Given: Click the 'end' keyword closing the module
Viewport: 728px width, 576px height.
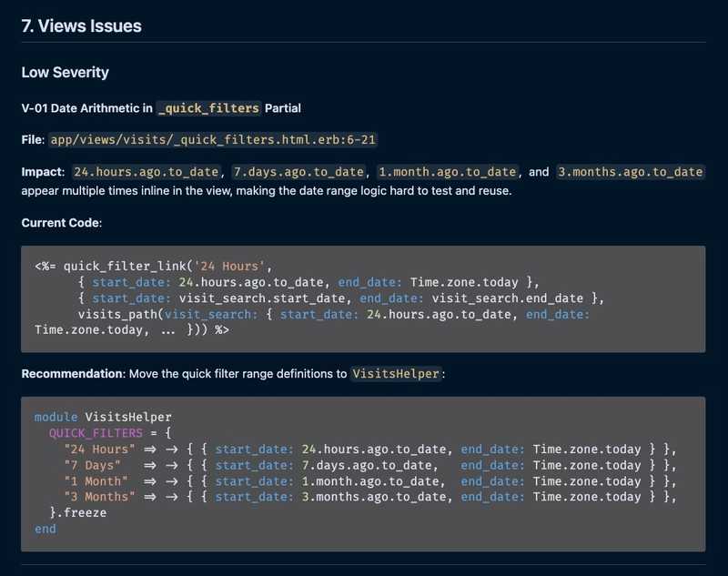Looking at the screenshot, I should pyautogui.click(x=45, y=529).
